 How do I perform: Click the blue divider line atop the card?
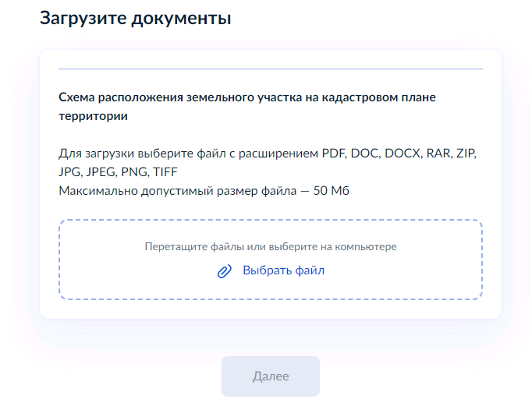pos(271,69)
